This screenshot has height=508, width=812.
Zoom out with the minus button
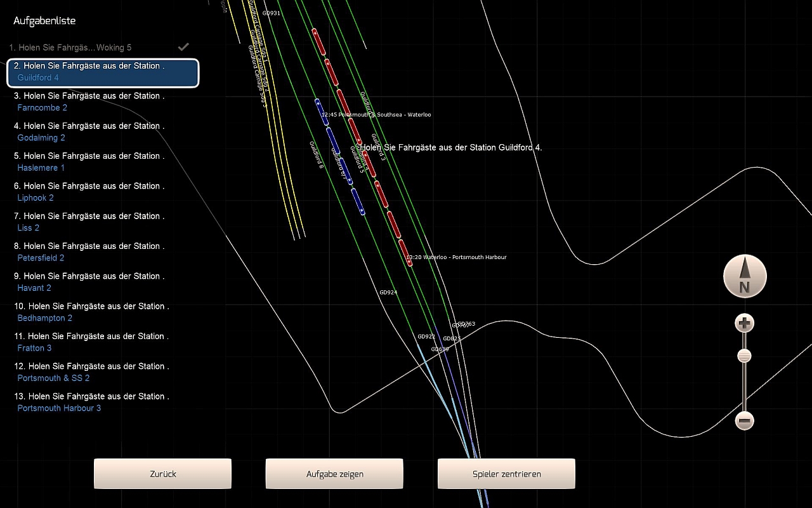click(x=744, y=420)
